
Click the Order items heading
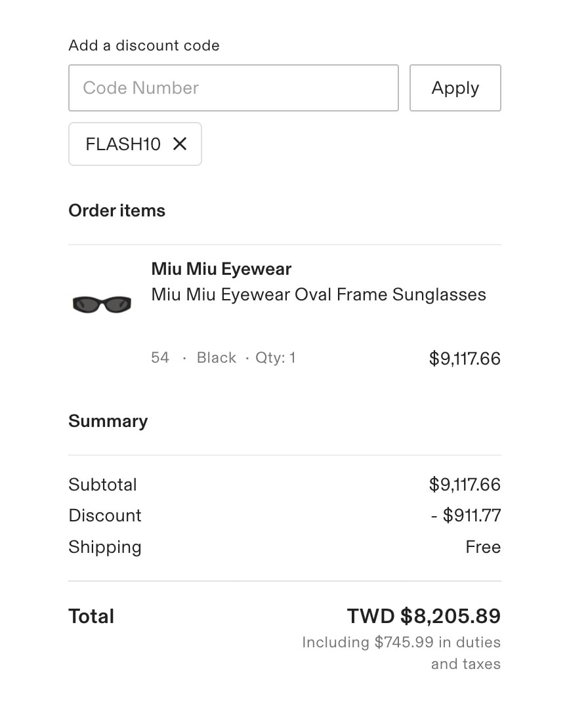[x=117, y=211]
